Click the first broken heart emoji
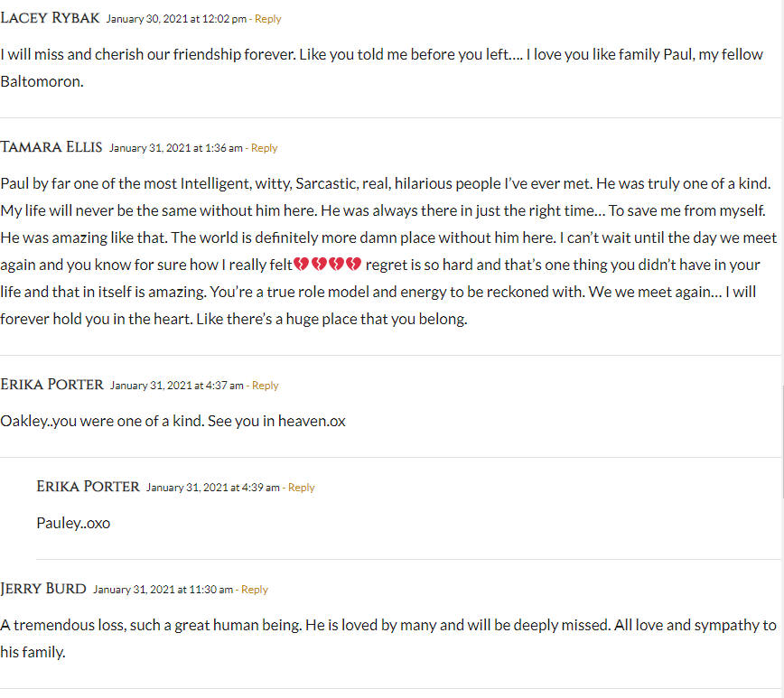 [301, 264]
